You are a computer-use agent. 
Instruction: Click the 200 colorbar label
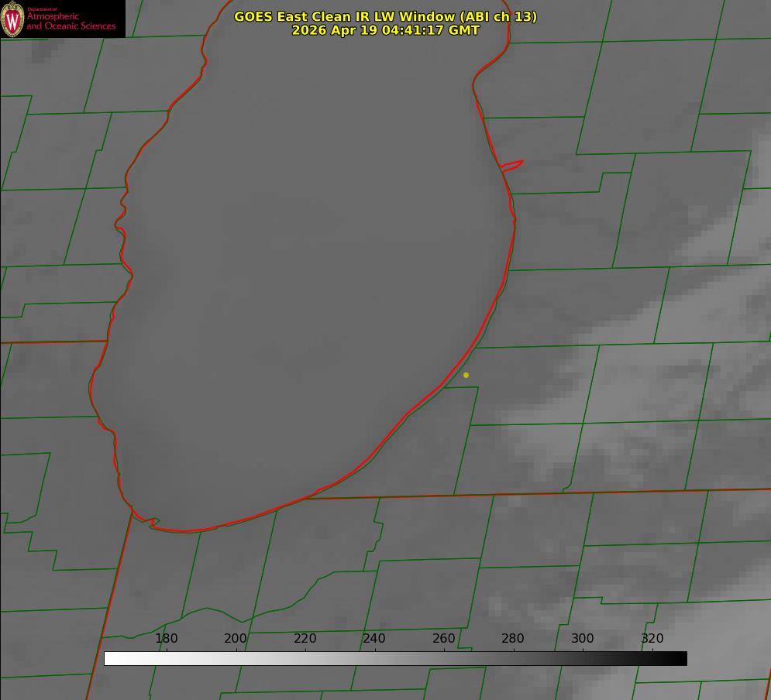coord(235,638)
